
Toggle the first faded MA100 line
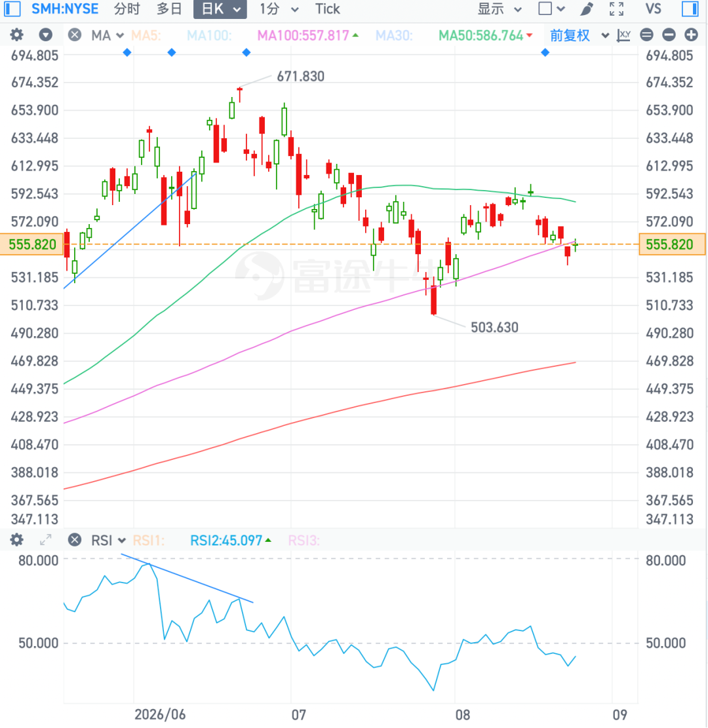[x=209, y=35]
